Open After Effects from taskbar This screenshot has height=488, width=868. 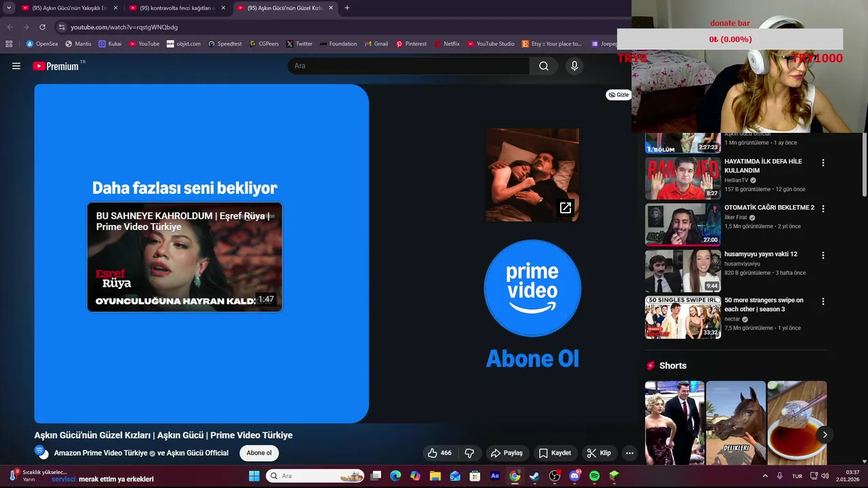pyautogui.click(x=495, y=476)
